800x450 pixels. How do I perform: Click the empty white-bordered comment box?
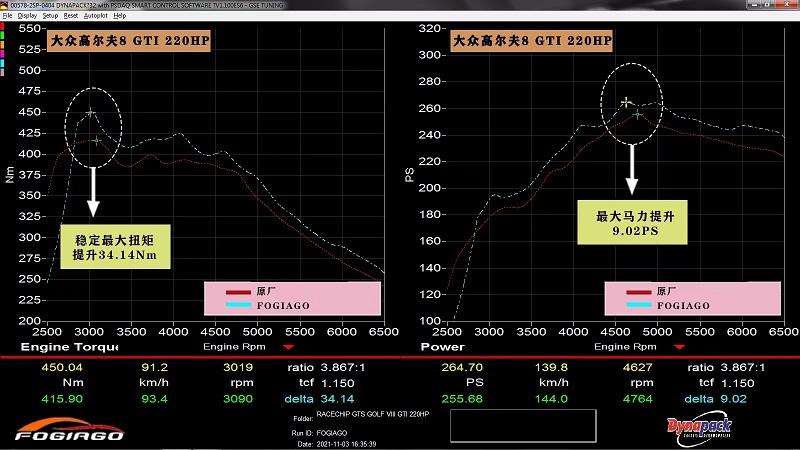click(523, 426)
